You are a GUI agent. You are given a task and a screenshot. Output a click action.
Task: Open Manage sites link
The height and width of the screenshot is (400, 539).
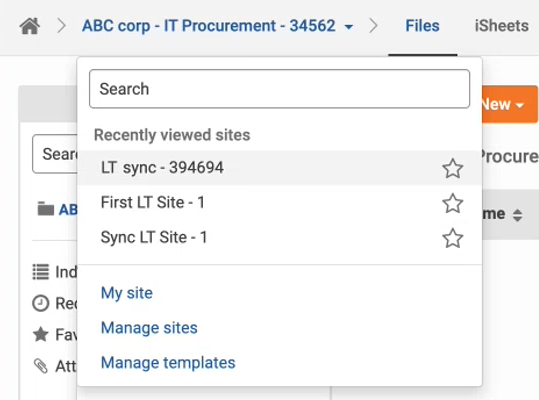coord(149,328)
